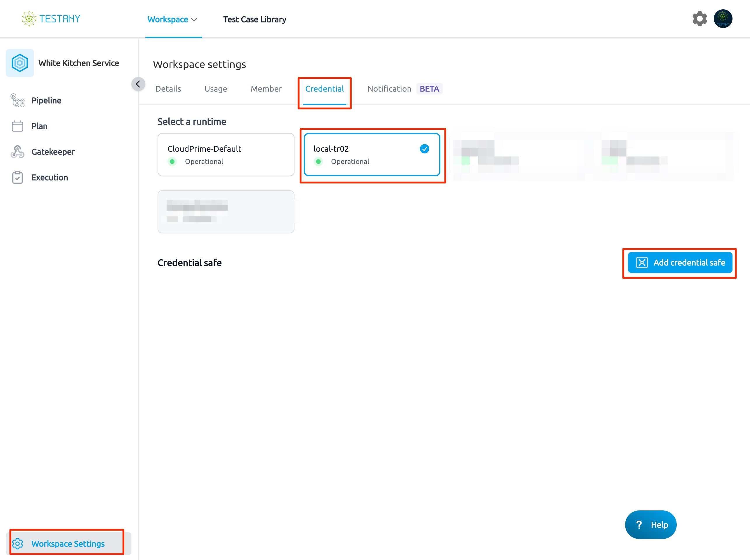Click the Select a runtime label

[x=191, y=122]
